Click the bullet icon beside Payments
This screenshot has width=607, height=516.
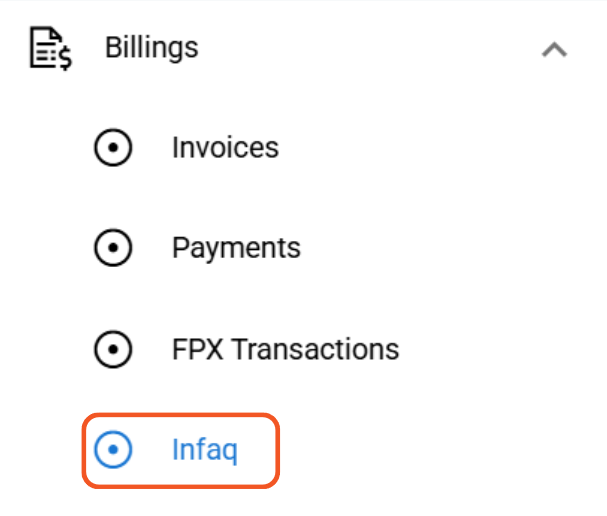112,248
